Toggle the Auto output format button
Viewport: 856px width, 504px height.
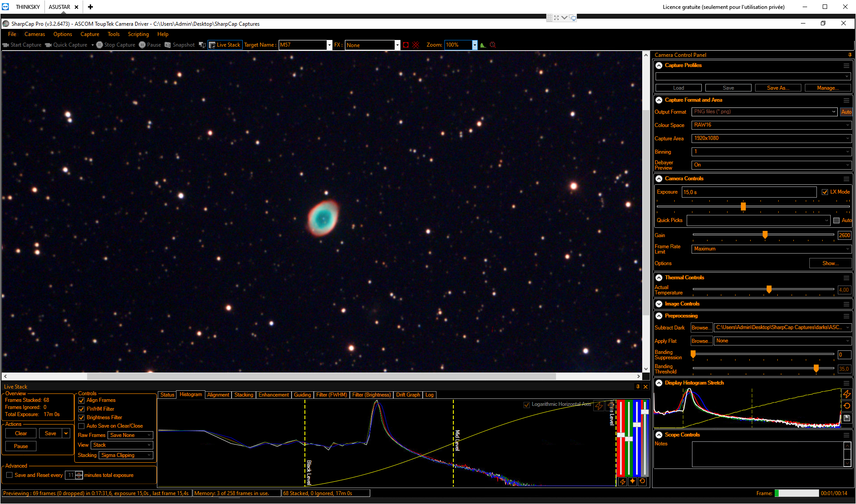(846, 112)
